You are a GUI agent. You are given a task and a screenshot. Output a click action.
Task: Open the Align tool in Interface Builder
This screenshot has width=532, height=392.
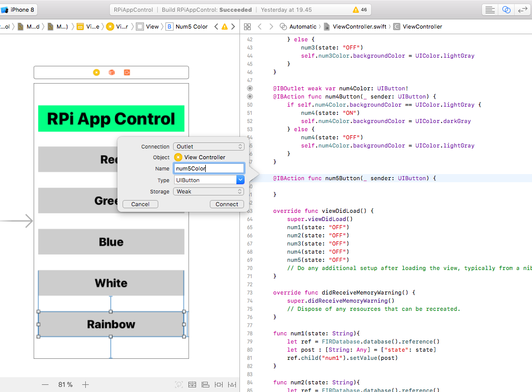pos(205,384)
